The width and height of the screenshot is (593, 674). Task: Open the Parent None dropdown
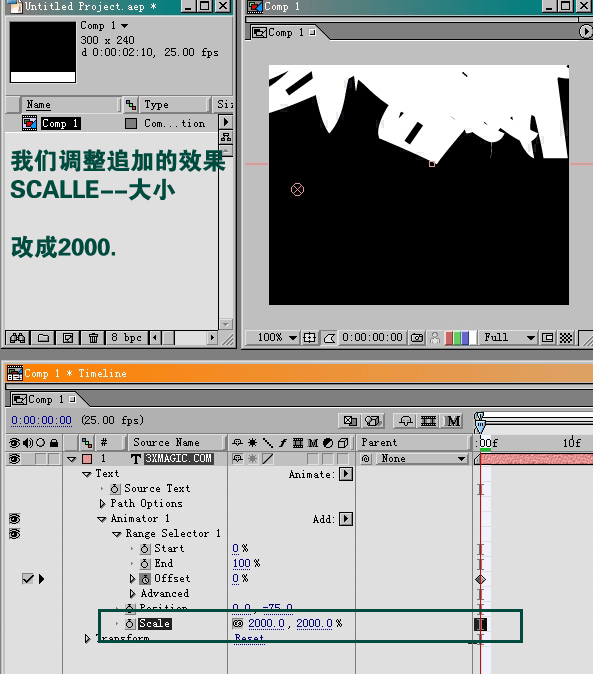(422, 459)
